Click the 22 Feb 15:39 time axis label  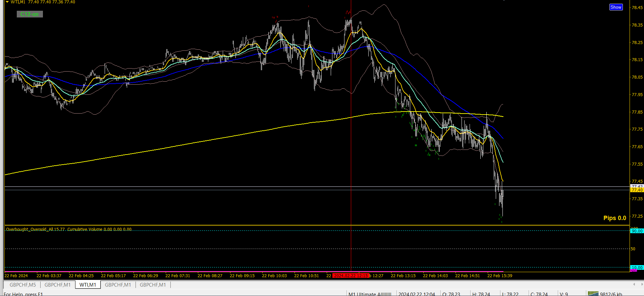coord(500,276)
